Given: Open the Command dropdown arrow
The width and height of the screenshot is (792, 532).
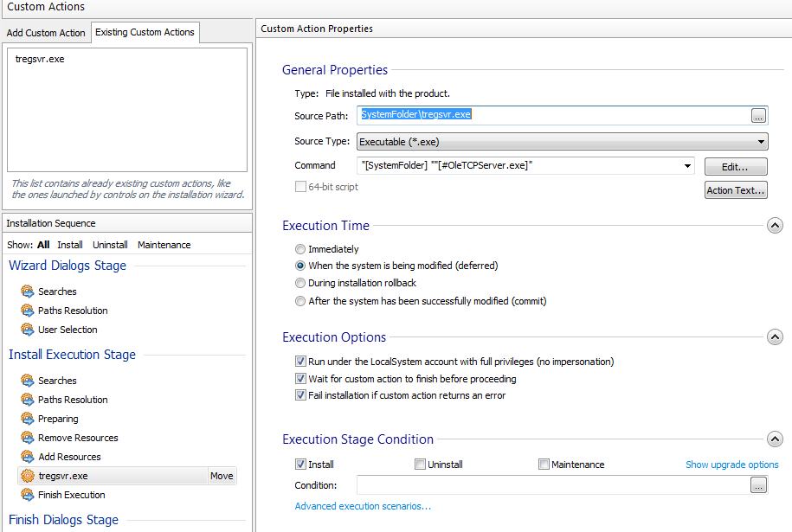Looking at the screenshot, I should coord(687,165).
